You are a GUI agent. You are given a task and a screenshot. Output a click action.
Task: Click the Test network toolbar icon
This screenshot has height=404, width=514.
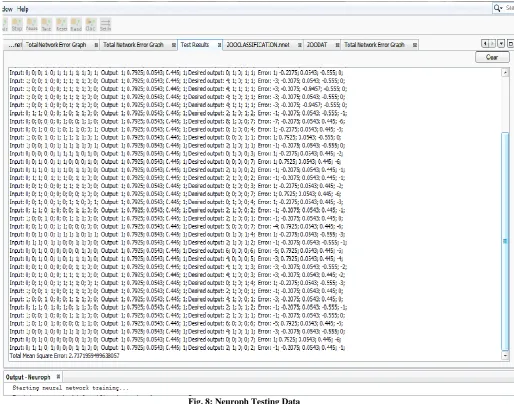point(46,25)
